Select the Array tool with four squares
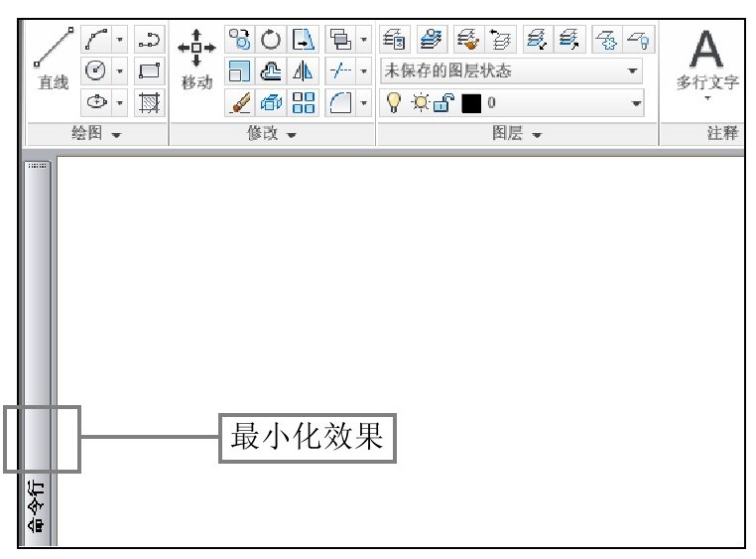Image resolution: width=756 pixels, height=559 pixels. tap(303, 101)
